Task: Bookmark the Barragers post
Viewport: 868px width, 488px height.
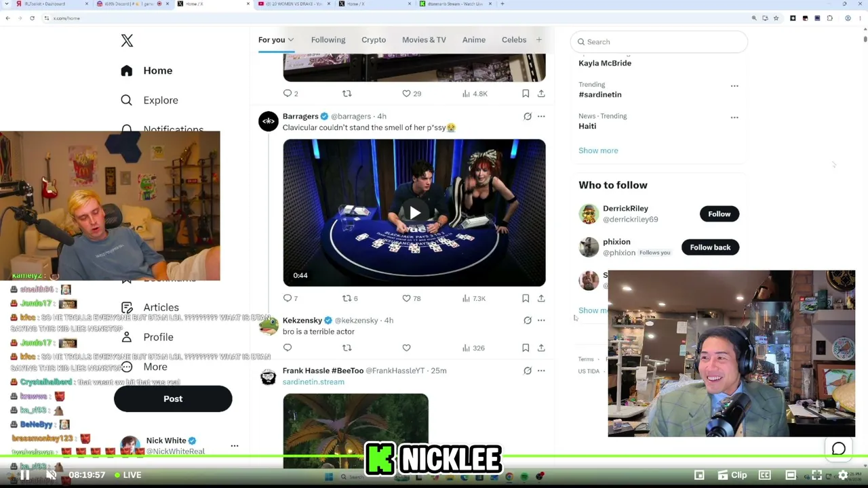Action: point(526,298)
